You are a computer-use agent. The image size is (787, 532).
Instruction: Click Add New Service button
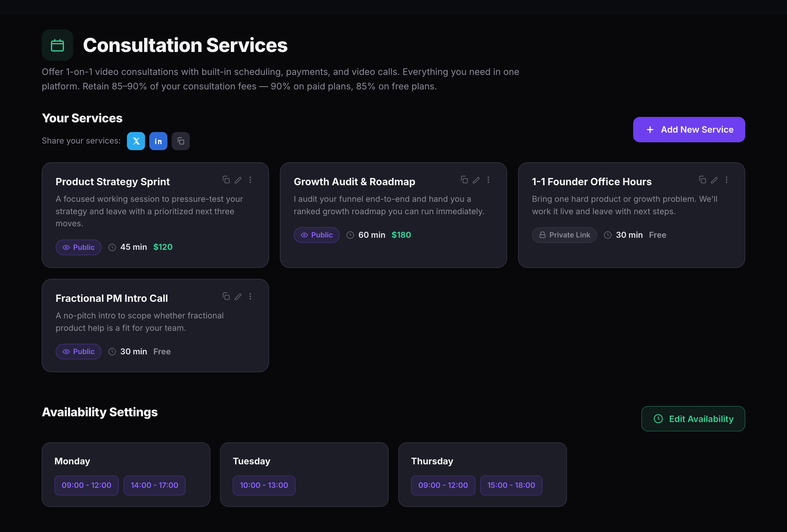point(689,130)
